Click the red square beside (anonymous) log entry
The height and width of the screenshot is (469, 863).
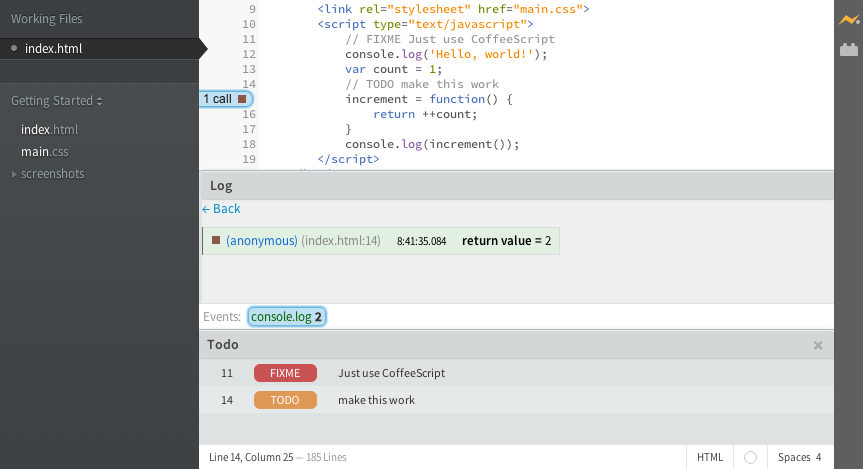pos(216,240)
